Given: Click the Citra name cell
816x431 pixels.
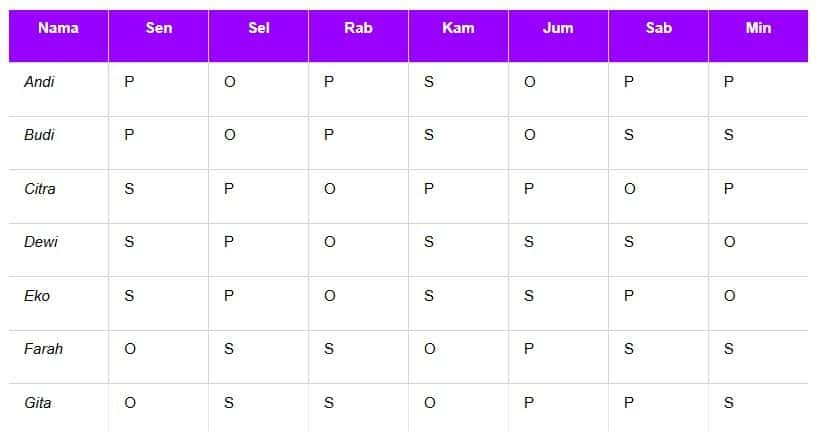Looking at the screenshot, I should coord(40,189).
